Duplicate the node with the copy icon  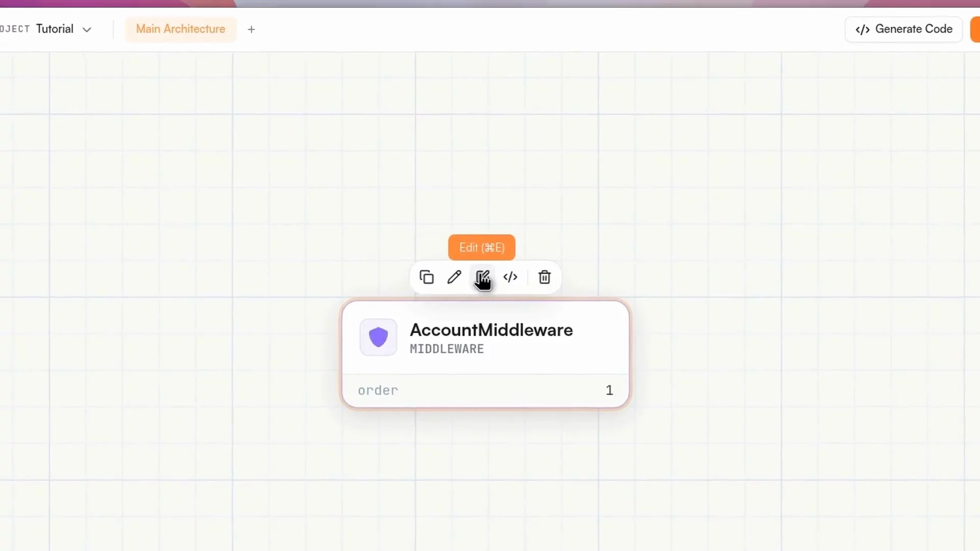(x=427, y=277)
